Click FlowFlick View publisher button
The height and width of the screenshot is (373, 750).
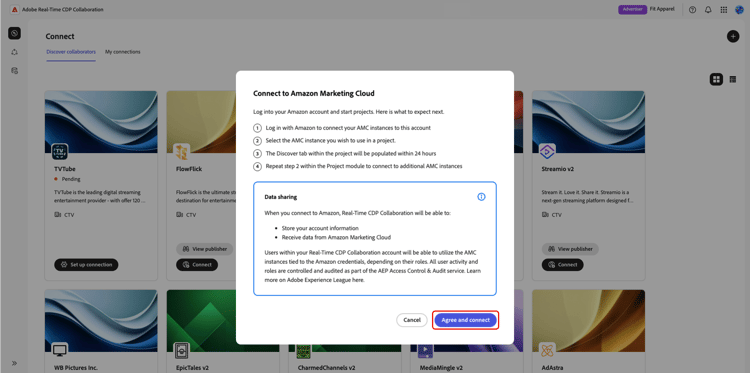pos(205,249)
